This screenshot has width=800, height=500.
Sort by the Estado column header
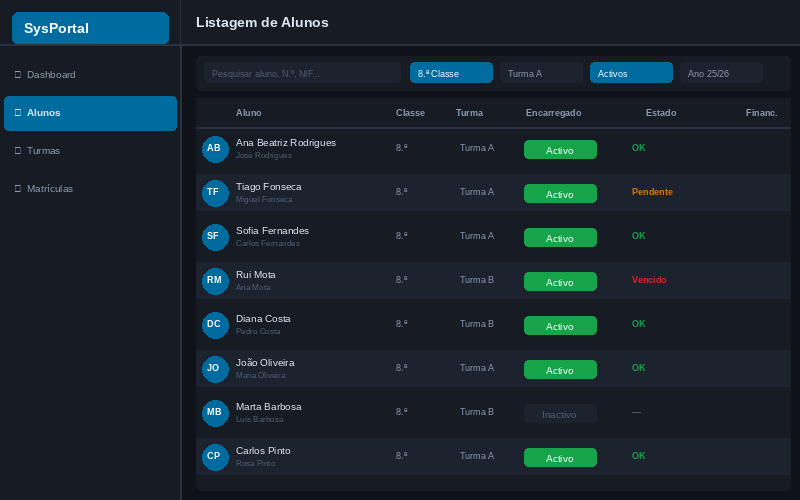(661, 113)
